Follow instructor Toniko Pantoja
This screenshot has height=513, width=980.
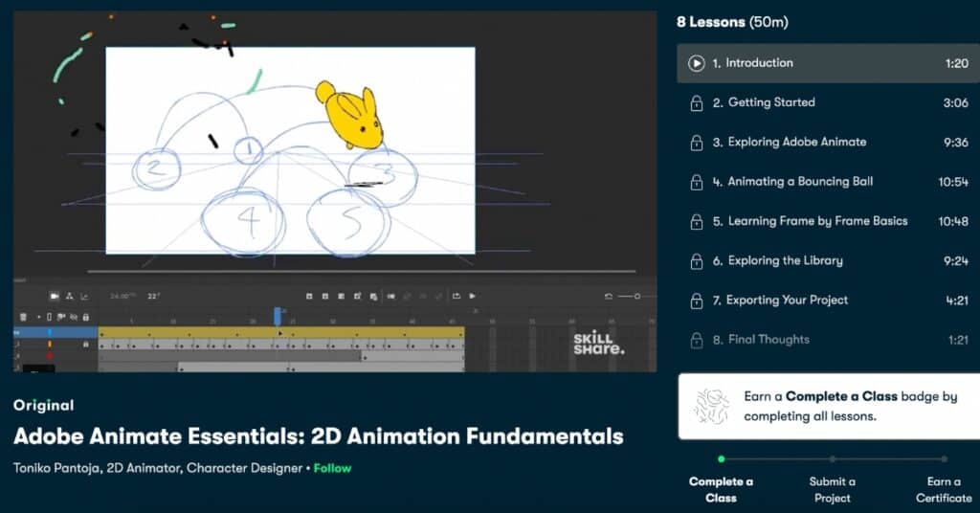point(332,469)
